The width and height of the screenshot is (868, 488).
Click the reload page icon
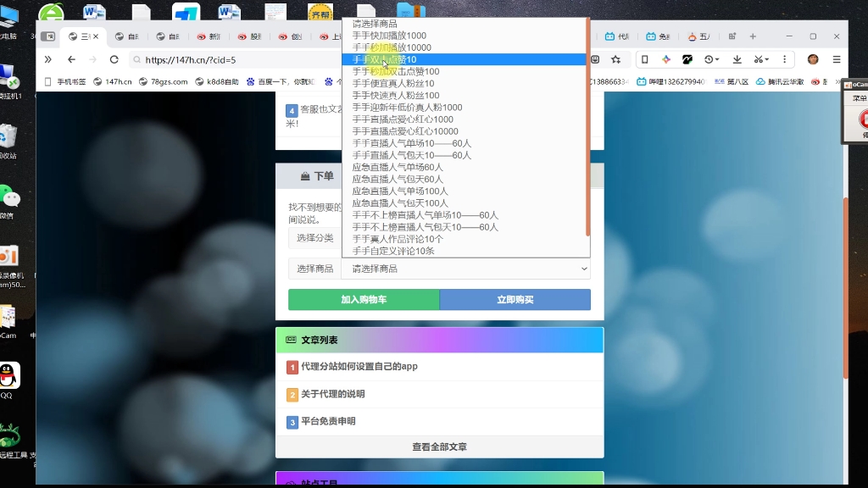tap(114, 59)
